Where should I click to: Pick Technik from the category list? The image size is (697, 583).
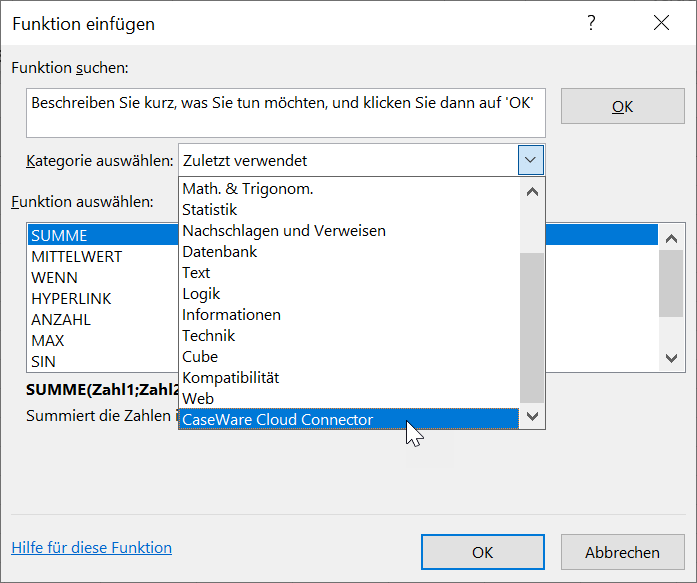348,335
